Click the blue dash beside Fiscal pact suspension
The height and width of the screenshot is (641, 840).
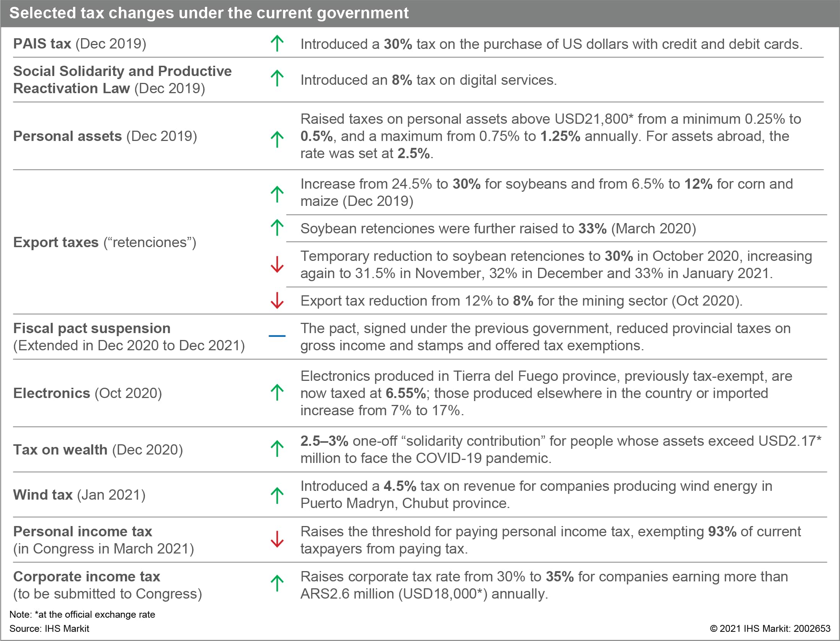point(277,336)
